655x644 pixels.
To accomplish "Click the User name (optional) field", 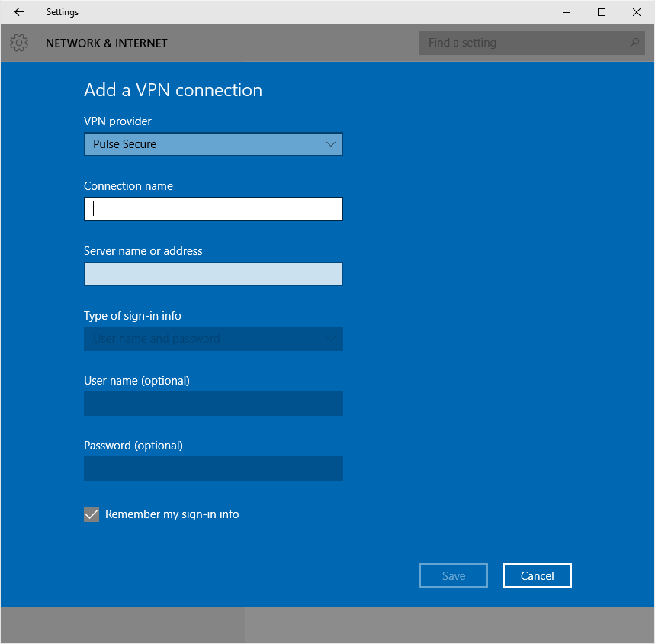I will [x=213, y=404].
